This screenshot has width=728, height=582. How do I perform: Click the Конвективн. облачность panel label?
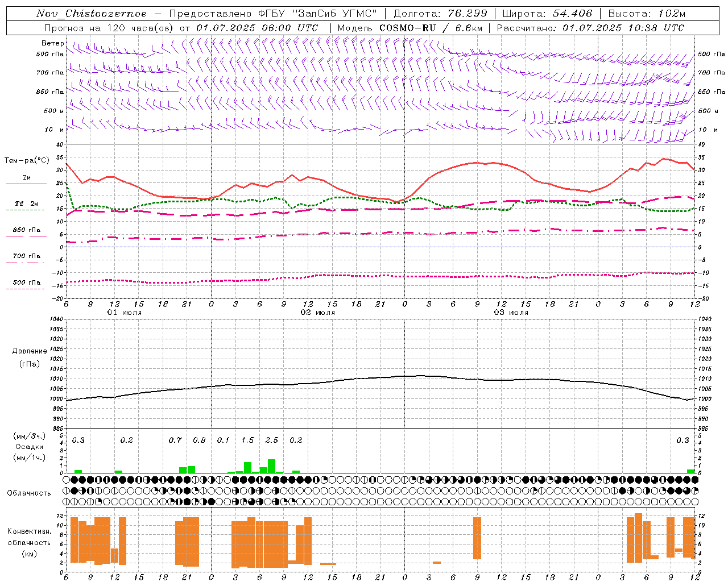pyautogui.click(x=29, y=537)
